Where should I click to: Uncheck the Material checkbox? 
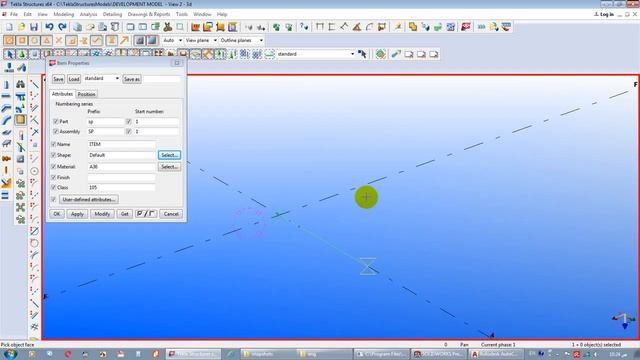(x=53, y=167)
